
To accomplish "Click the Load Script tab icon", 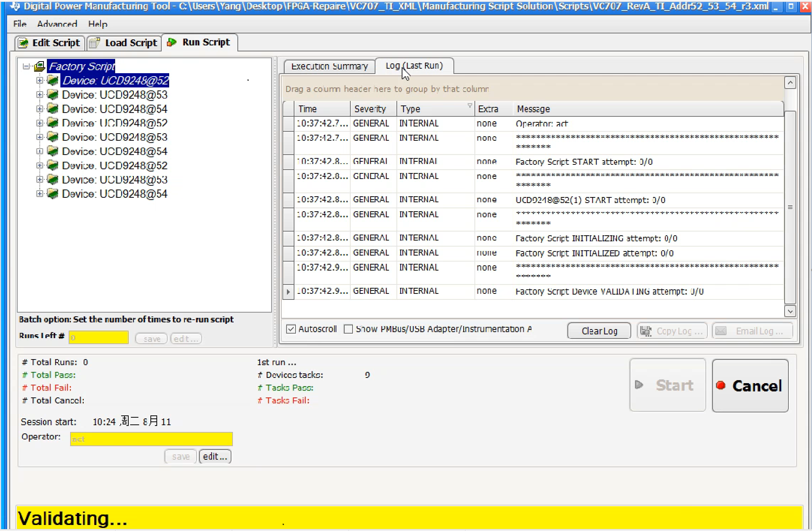I will coord(95,43).
